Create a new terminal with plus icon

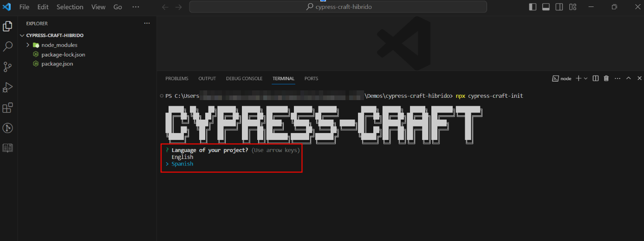(579, 79)
